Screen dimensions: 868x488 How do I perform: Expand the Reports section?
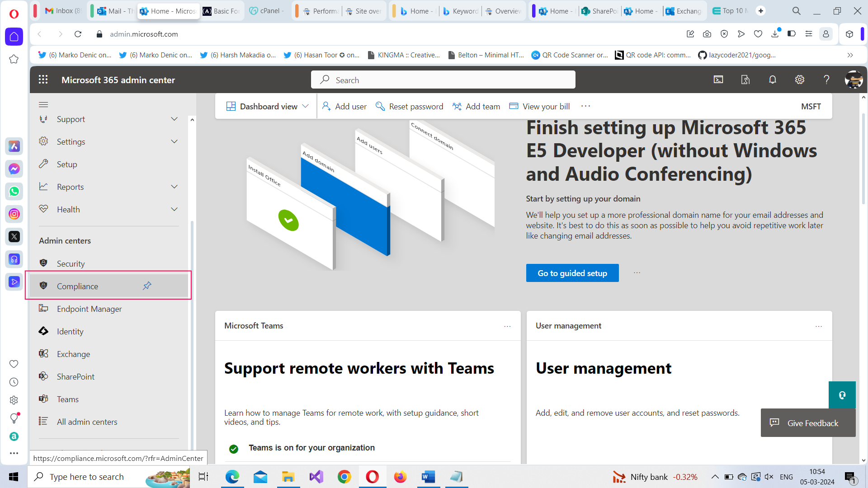click(174, 186)
